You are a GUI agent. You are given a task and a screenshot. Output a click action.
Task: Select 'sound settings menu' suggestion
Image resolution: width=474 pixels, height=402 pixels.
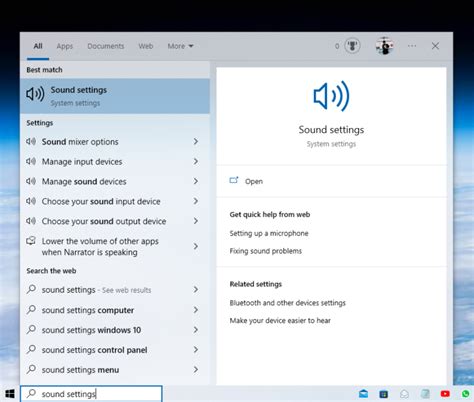tap(115, 370)
